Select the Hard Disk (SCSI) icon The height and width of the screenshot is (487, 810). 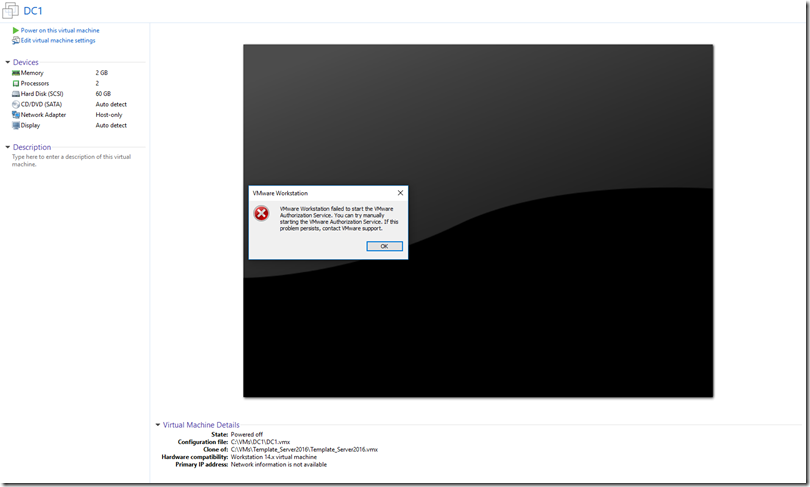15,94
